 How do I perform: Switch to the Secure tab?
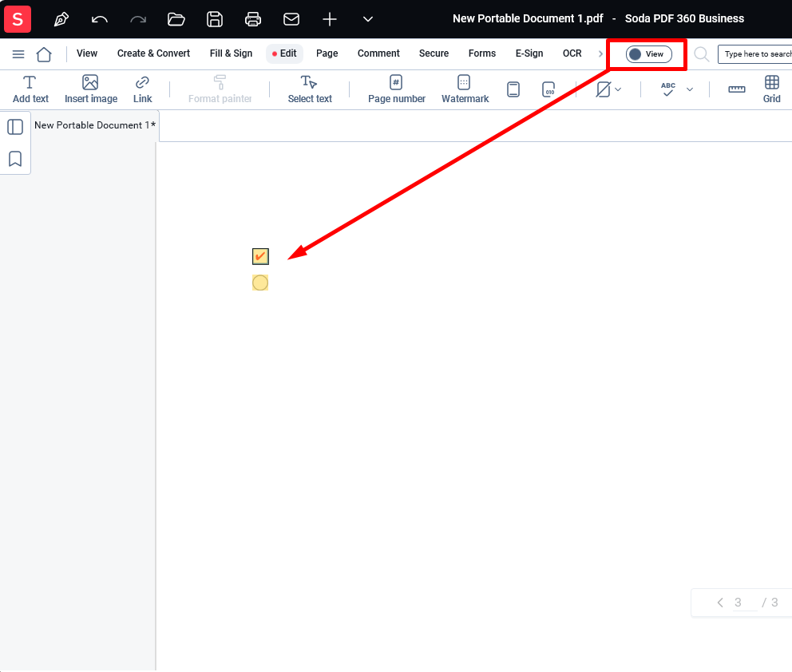click(x=434, y=53)
